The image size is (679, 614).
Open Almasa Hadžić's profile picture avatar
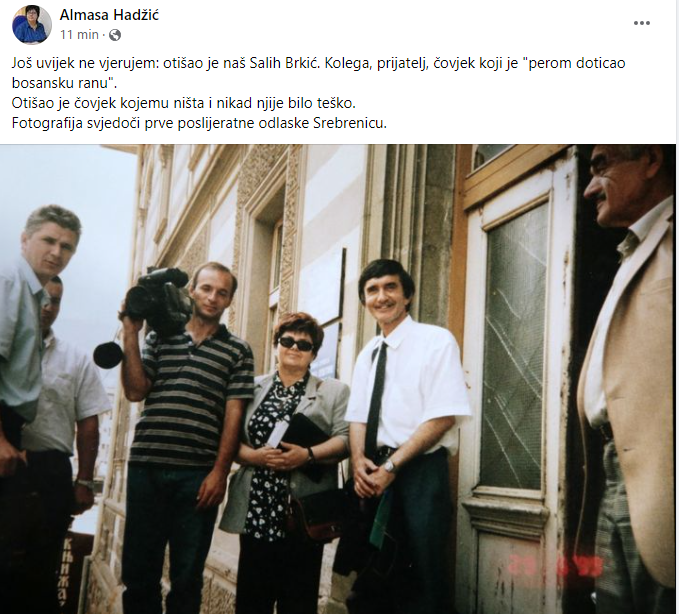[x=32, y=24]
